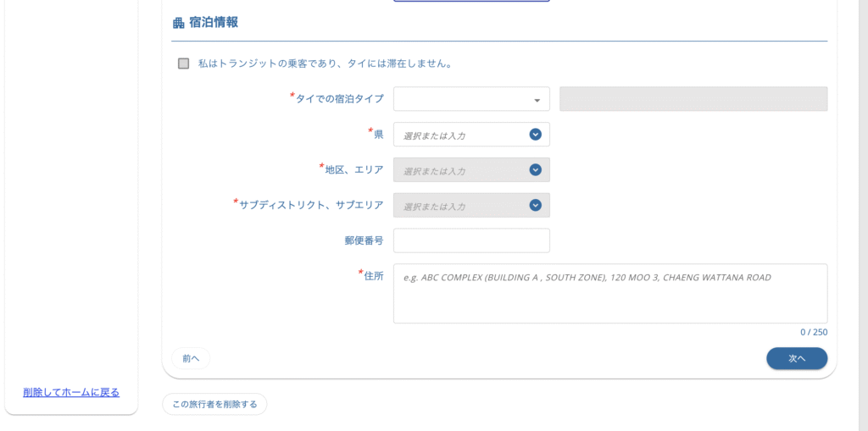The height and width of the screenshot is (431, 868).
Task: Click the タイでの宿泊タイプ dropdown arrow
Action: 537,100
